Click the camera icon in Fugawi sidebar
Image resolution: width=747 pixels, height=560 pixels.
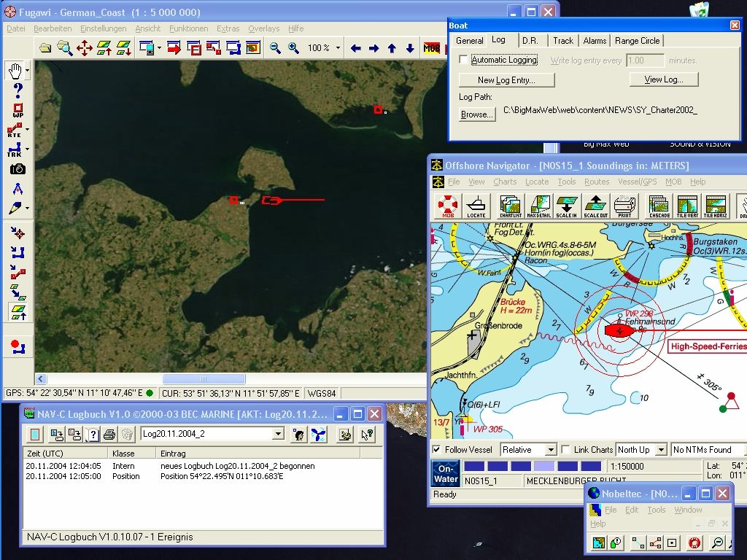pyautogui.click(x=18, y=169)
